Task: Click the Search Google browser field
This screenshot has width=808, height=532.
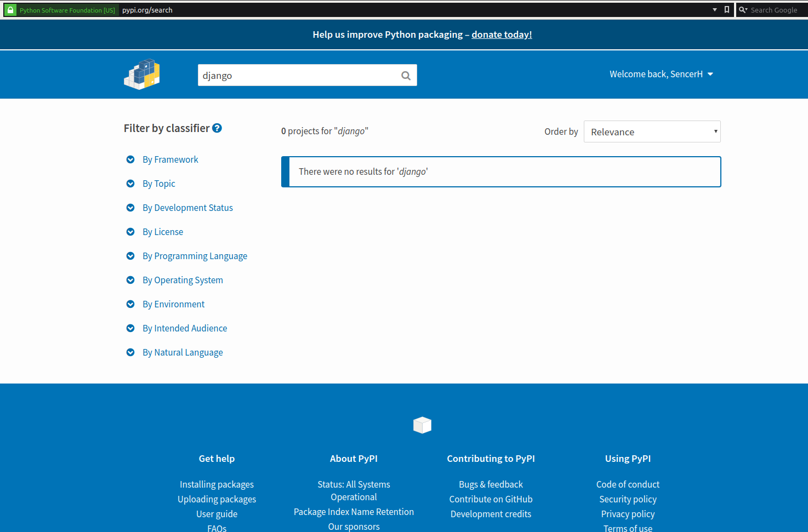Action: [773, 10]
